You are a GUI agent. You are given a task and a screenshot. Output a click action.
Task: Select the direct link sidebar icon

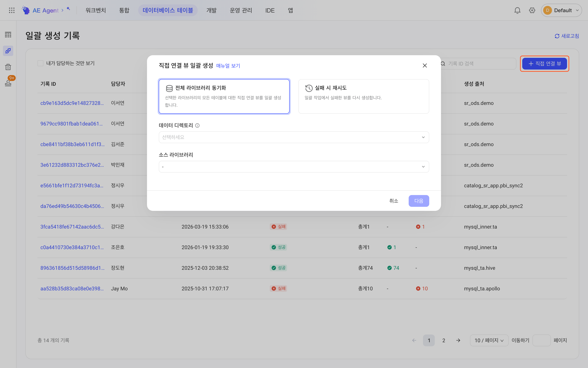(x=8, y=51)
